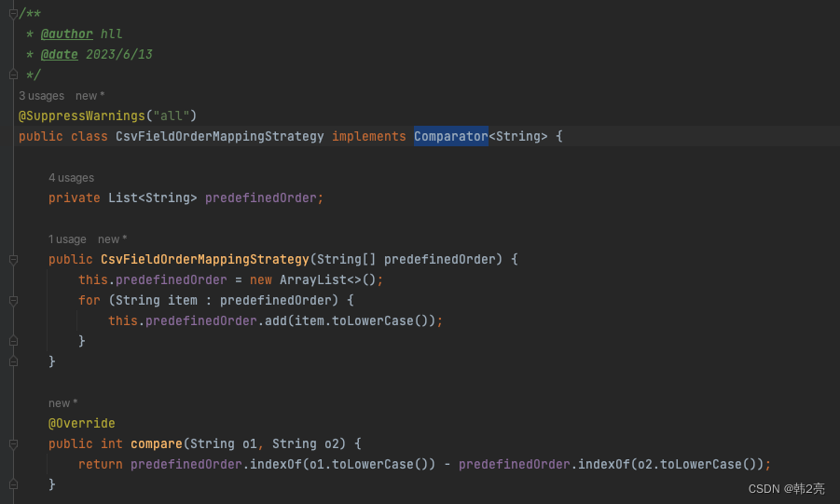This screenshot has width=840, height=504.
Task: Click the 'new *' hint beside '1 usage'
Action: point(112,239)
